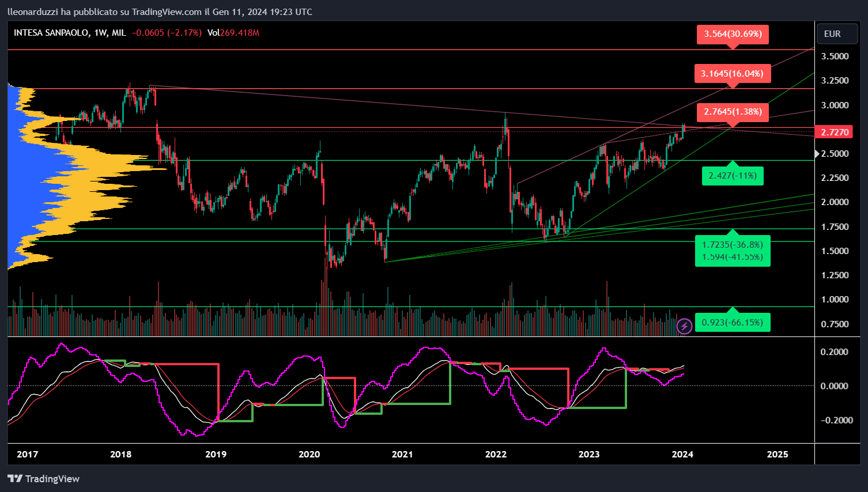Click the 2024 year label on time axis
This screenshot has height=492, width=868.
682,454
